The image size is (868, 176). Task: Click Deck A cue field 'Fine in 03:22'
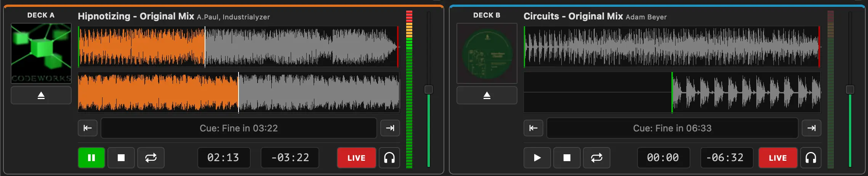pos(239,128)
